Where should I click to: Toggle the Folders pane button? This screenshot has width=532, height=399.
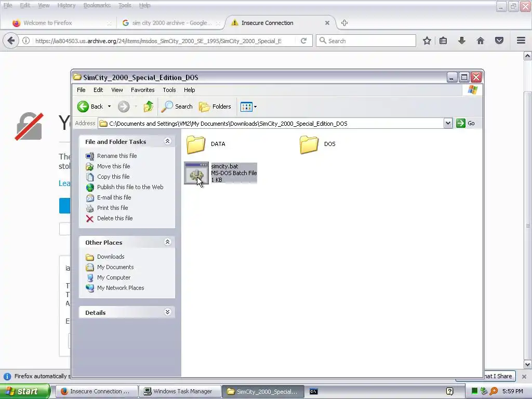215,107
